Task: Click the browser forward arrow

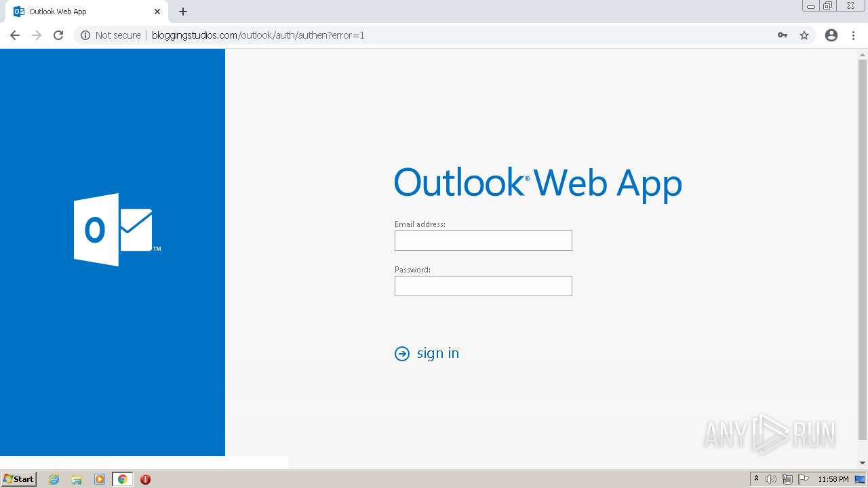Action: point(37,35)
